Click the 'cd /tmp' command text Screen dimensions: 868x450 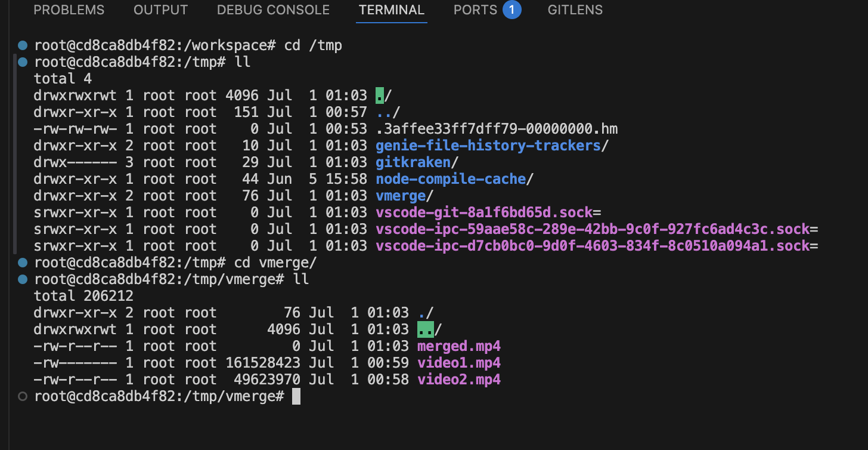coord(313,45)
